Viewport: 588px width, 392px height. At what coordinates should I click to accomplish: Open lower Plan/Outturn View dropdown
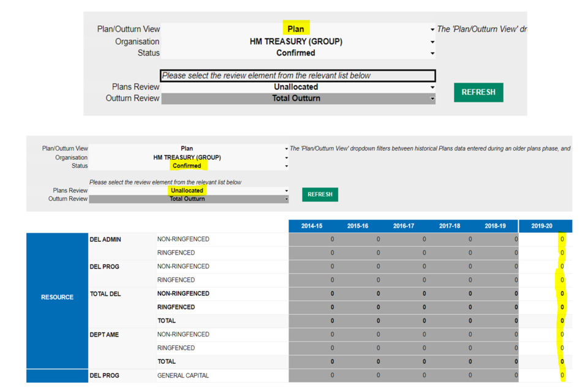point(286,149)
